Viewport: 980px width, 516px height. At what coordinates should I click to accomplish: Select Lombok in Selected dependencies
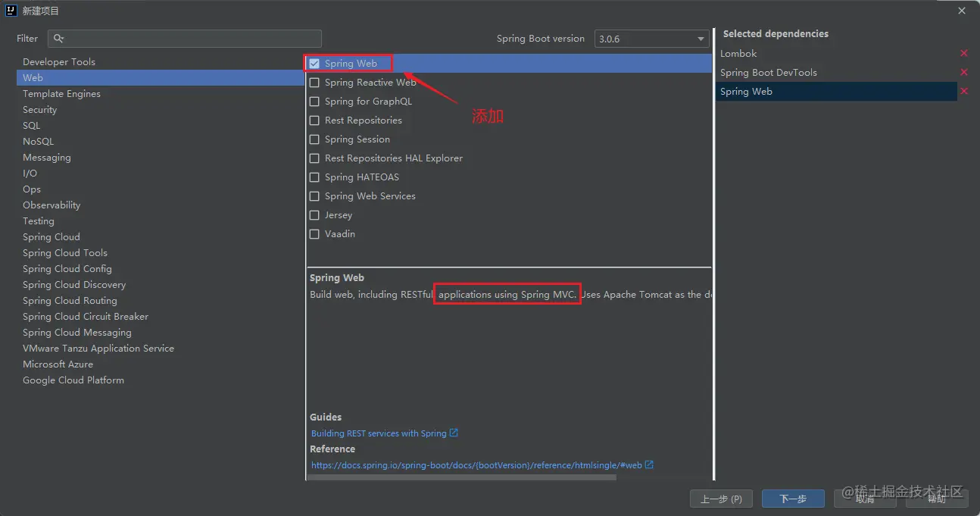(x=837, y=53)
